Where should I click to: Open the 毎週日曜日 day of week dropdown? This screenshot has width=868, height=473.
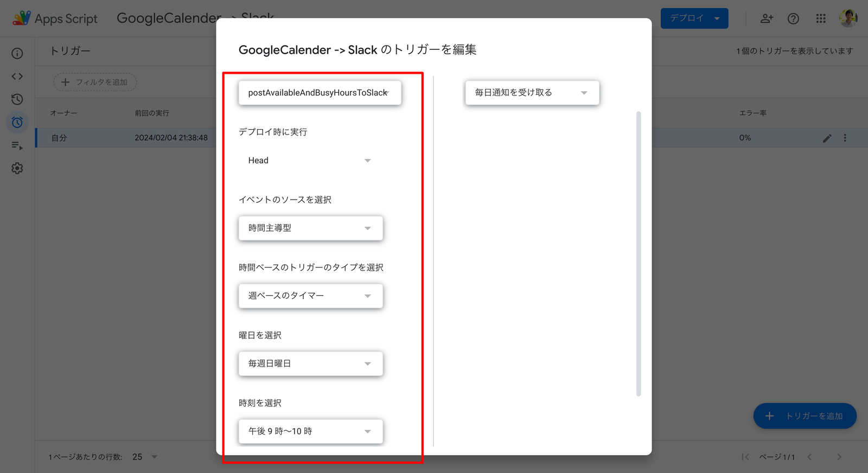pos(311,364)
